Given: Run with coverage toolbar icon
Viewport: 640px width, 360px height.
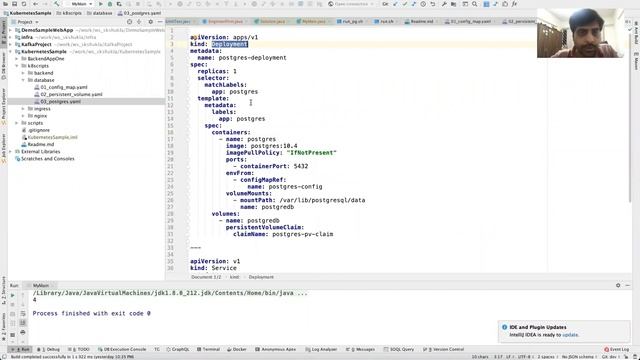Looking at the screenshot, I should [119, 4].
